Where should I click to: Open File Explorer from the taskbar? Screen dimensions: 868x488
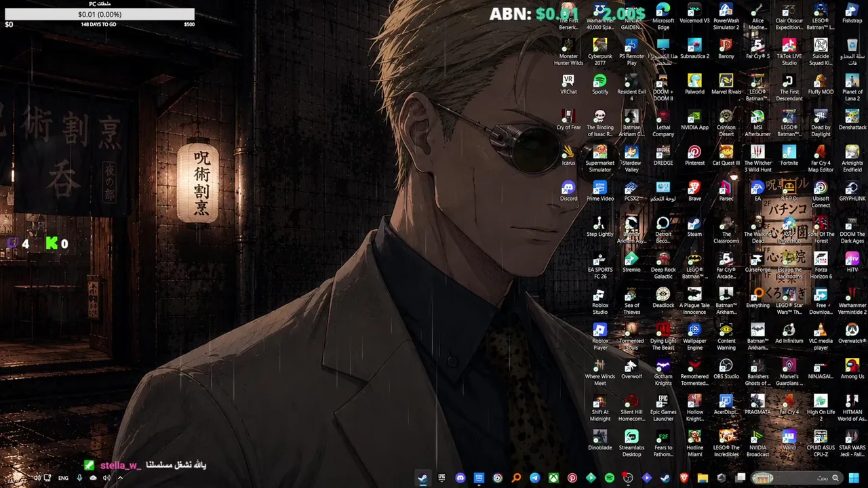pos(703,478)
